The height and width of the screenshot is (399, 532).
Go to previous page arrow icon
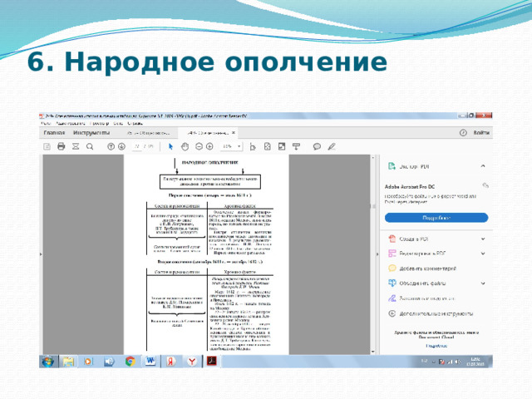pyautogui.click(x=111, y=146)
